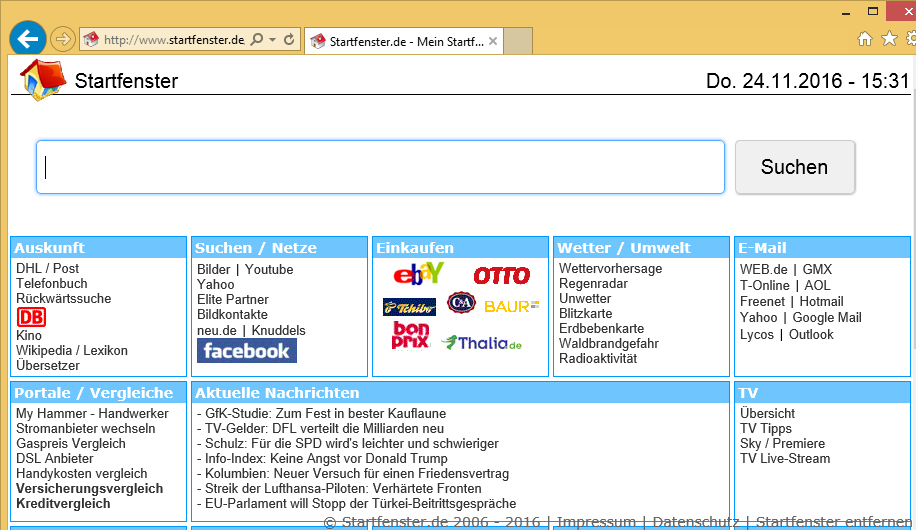
Task: Focus the main search text field
Action: point(380,167)
